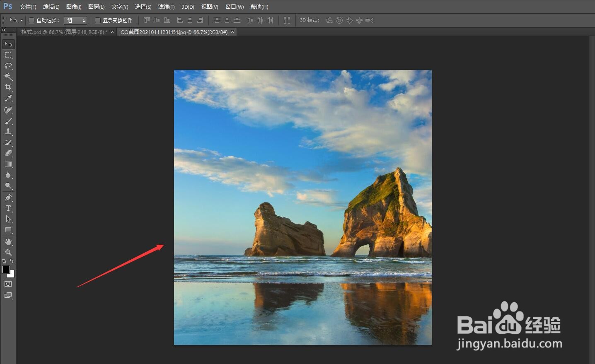Open the 视图(V) menu
This screenshot has height=364, width=595.
click(x=210, y=7)
